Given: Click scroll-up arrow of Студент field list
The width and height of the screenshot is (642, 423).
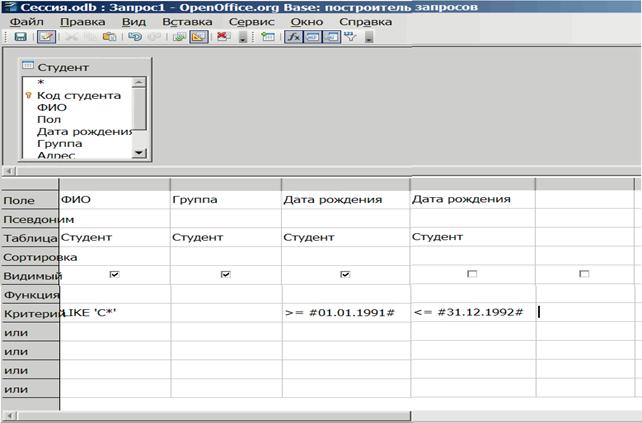Looking at the screenshot, I should click(x=139, y=82).
